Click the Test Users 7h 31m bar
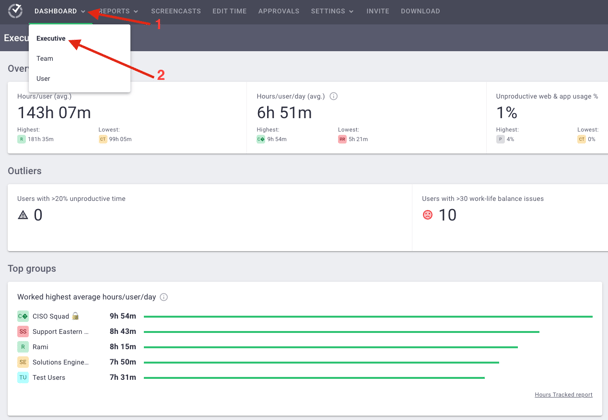This screenshot has width=608, height=420. pyautogui.click(x=314, y=378)
